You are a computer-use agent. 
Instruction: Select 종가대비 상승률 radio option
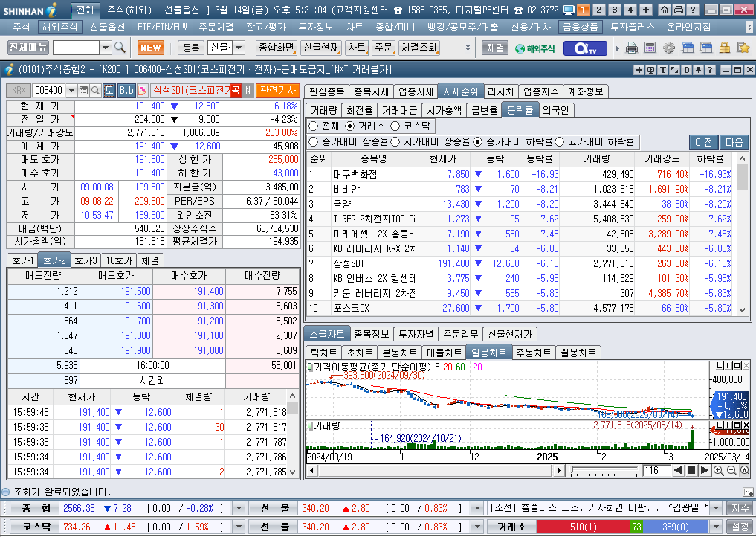pyautogui.click(x=314, y=142)
